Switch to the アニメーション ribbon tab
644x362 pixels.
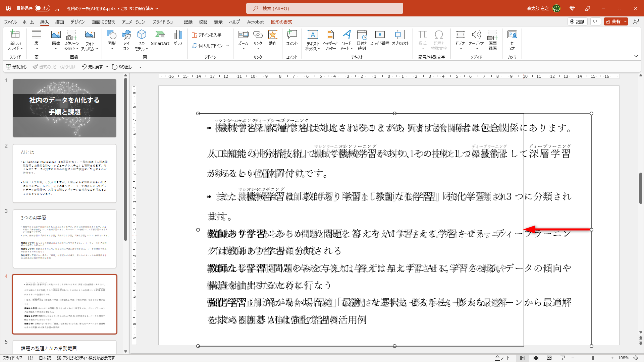(133, 22)
